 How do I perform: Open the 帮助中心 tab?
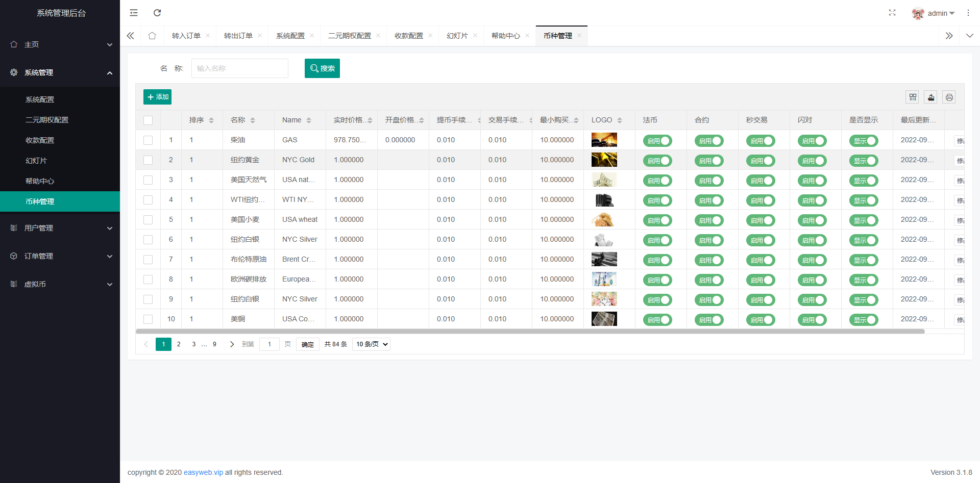(505, 35)
